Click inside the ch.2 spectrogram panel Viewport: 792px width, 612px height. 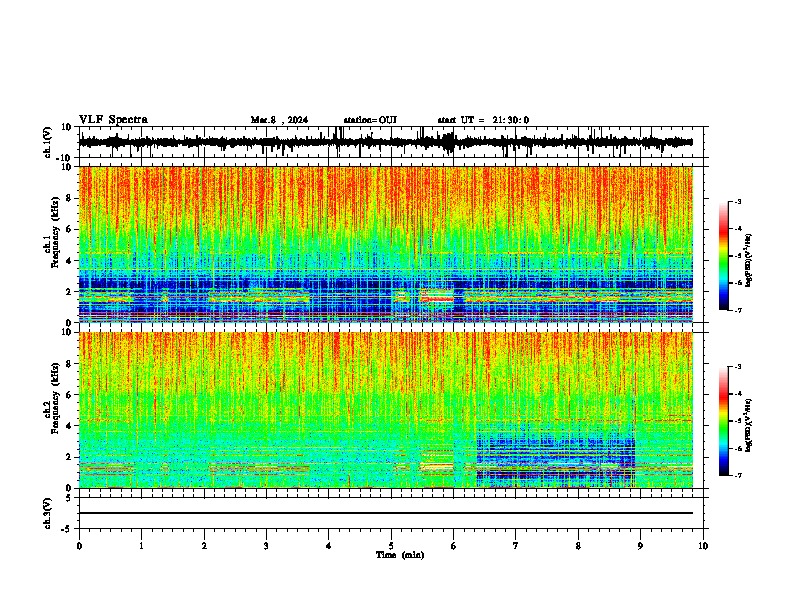386,410
